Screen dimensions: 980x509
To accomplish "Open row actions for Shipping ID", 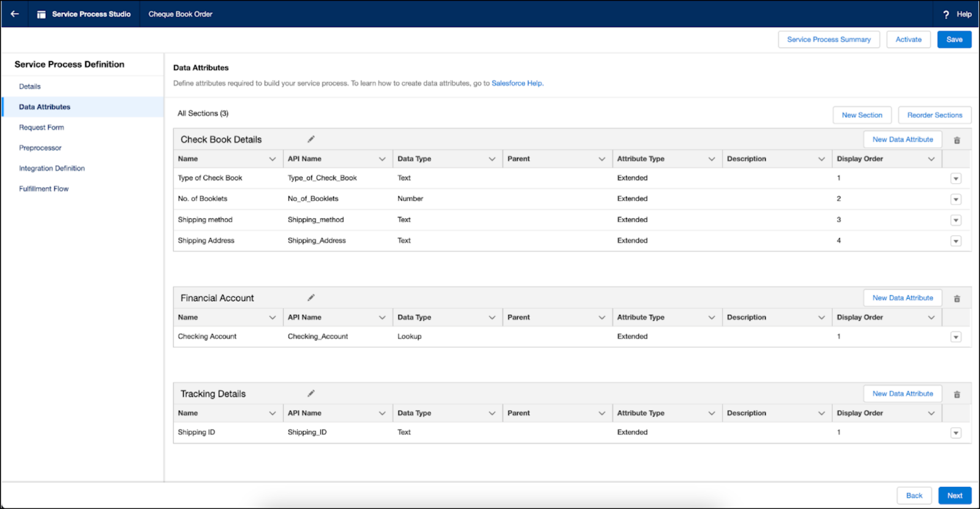I will pos(956,433).
